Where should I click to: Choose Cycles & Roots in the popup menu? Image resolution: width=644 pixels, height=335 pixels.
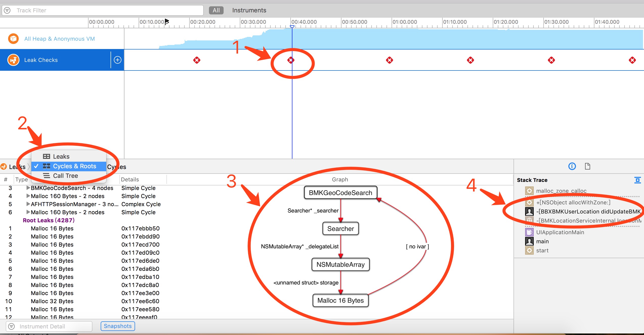(69, 166)
